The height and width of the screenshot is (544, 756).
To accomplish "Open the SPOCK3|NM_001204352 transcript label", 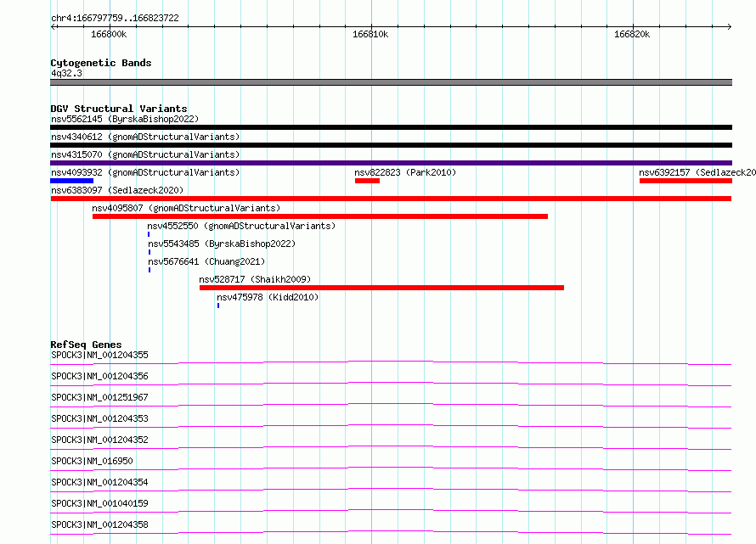I will pyautogui.click(x=99, y=440).
